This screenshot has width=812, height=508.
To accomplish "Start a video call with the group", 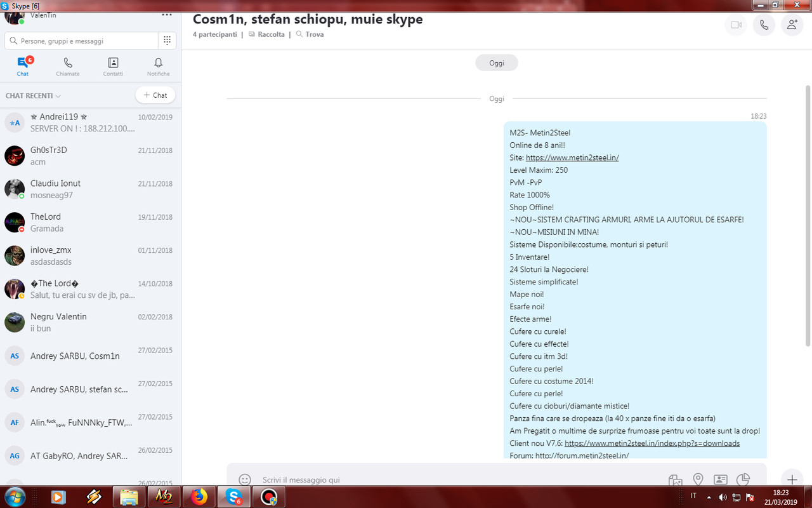I will (736, 25).
